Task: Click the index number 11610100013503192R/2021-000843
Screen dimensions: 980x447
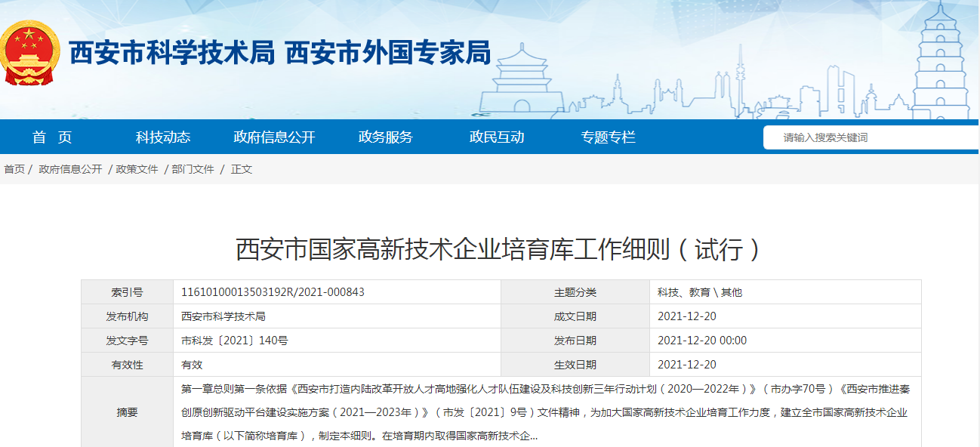Action: click(273, 292)
